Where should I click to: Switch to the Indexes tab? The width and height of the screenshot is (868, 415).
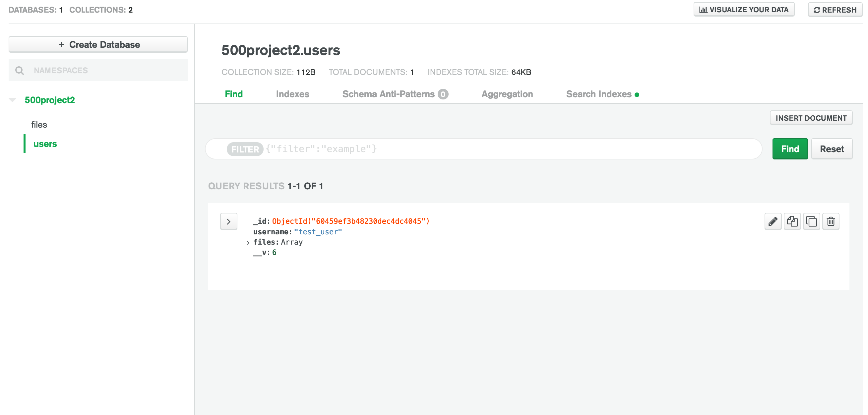click(292, 94)
